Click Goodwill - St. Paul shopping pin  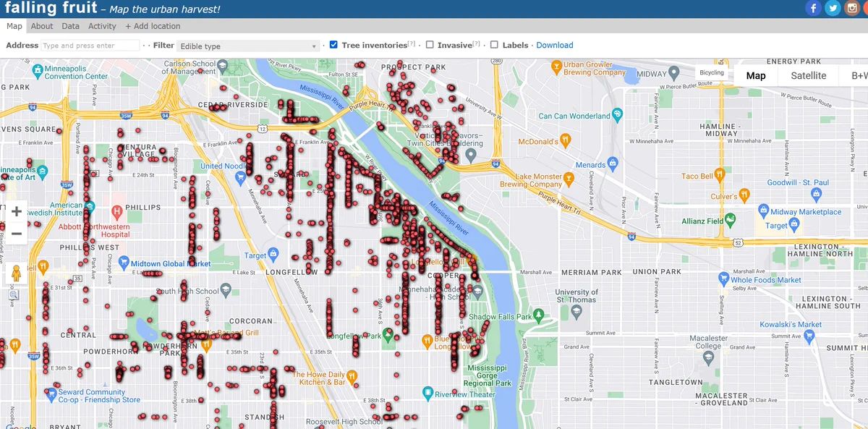pos(817,194)
